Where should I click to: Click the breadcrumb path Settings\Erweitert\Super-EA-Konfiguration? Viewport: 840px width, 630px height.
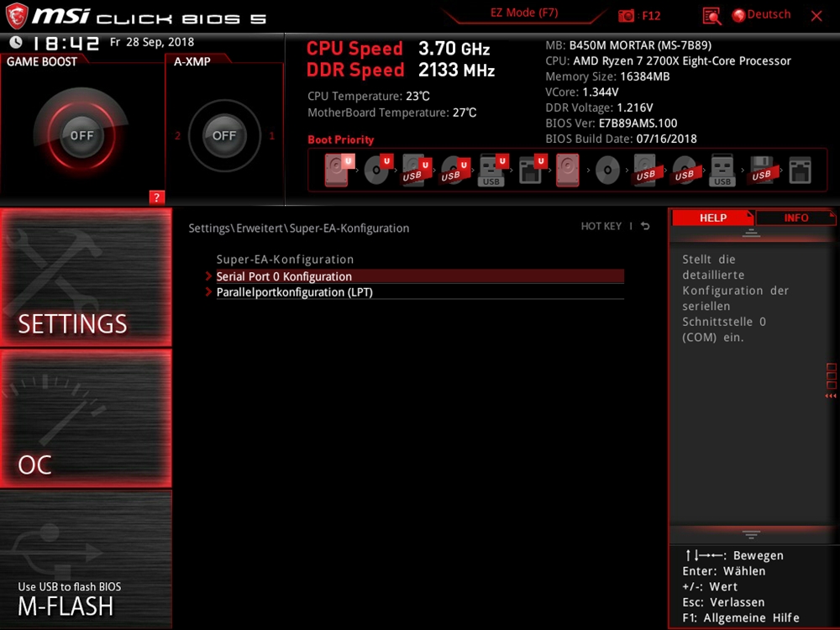click(x=299, y=228)
